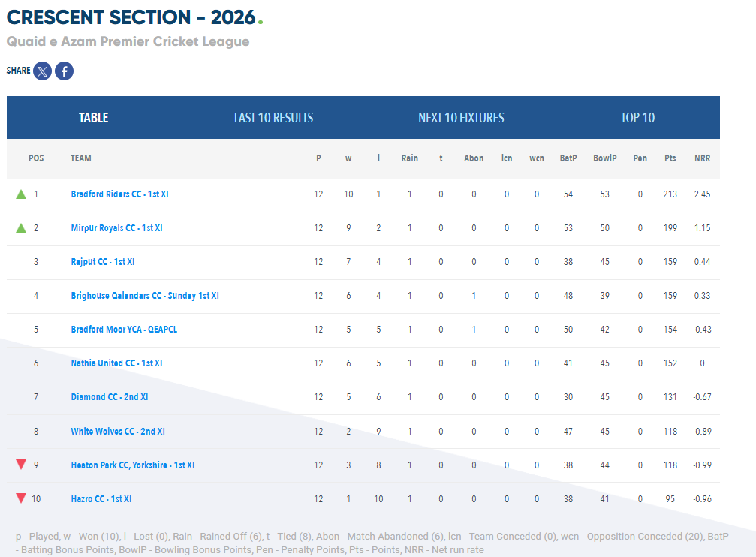Open Mirpur Royals CC - 1st XI
This screenshot has width=756, height=557.
(x=116, y=228)
